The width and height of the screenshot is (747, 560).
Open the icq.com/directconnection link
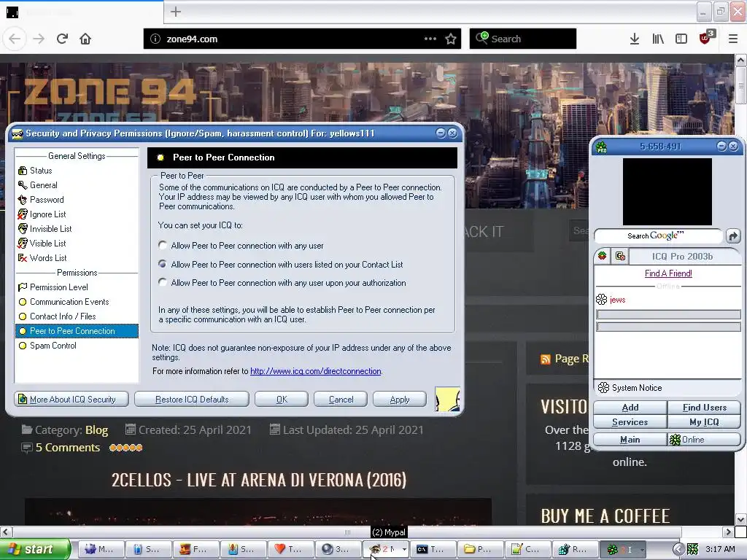(315, 371)
